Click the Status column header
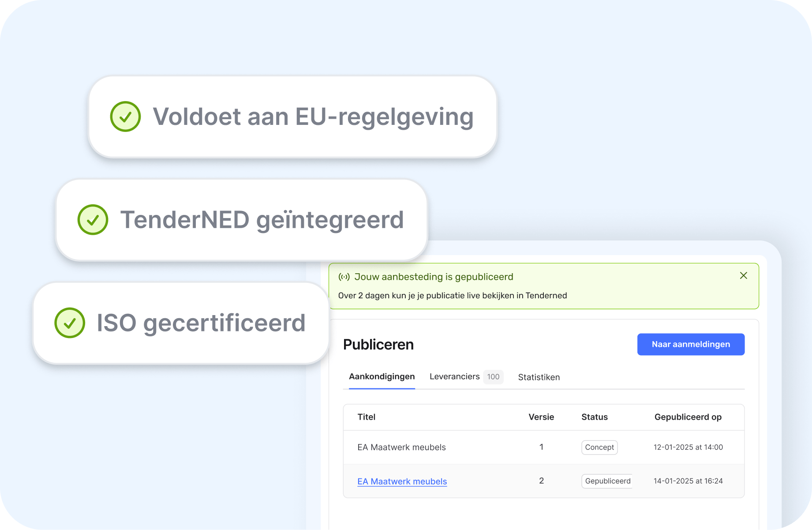 [594, 417]
